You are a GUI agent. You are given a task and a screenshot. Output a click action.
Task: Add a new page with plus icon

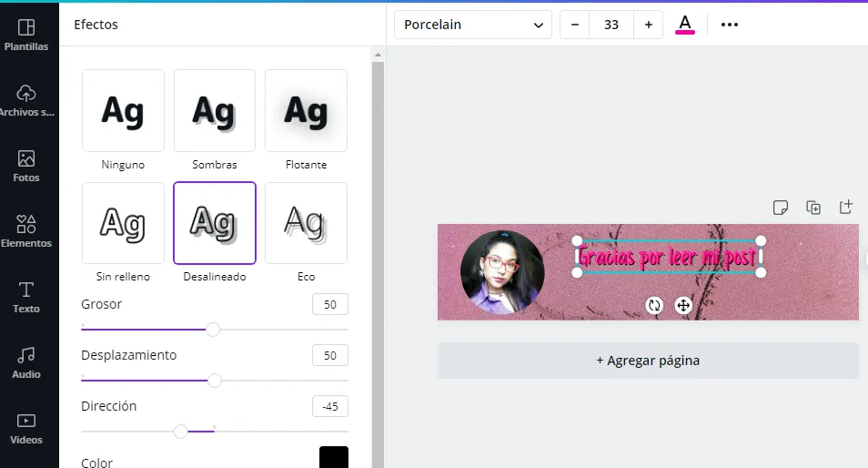pyautogui.click(x=846, y=207)
